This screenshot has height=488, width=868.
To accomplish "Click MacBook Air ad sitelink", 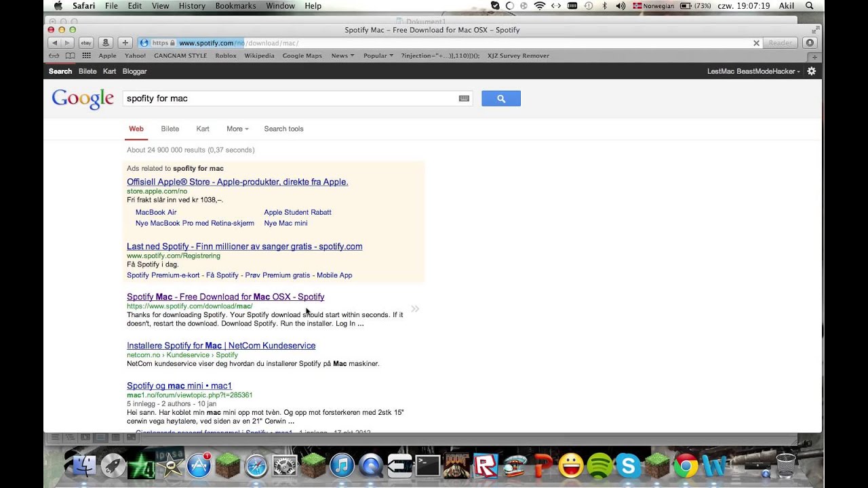I will click(x=156, y=212).
